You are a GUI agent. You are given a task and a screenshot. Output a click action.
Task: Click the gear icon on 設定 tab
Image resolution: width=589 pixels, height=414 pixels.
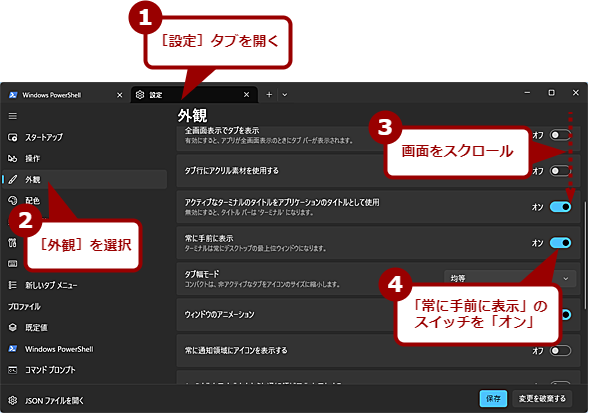[140, 95]
